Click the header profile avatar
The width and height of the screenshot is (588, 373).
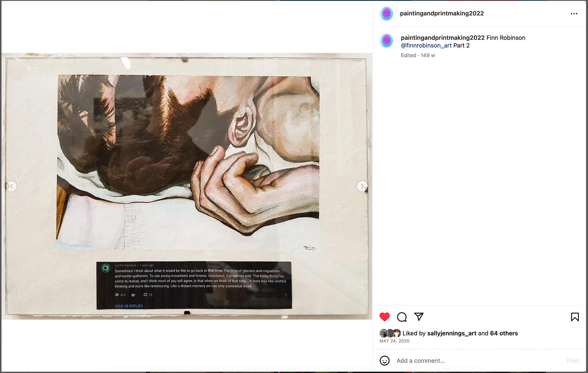tap(386, 13)
